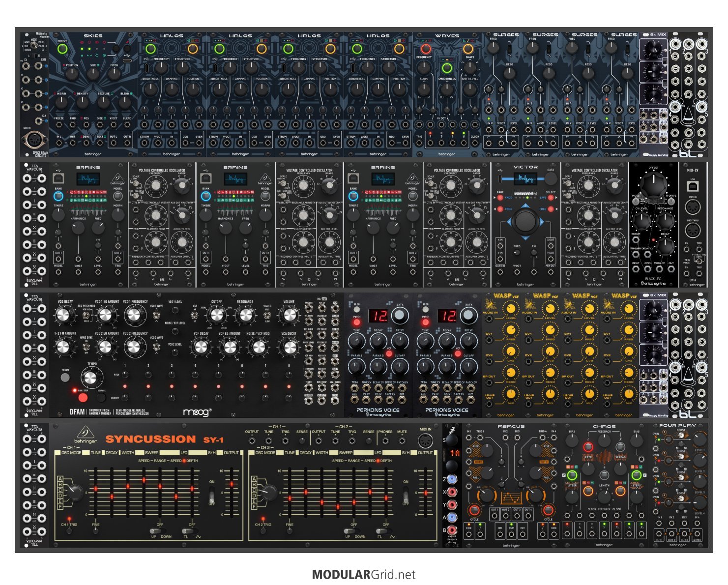Click the step 1 PITCH knob on DFAM
The image size is (728, 585).
pos(125,375)
